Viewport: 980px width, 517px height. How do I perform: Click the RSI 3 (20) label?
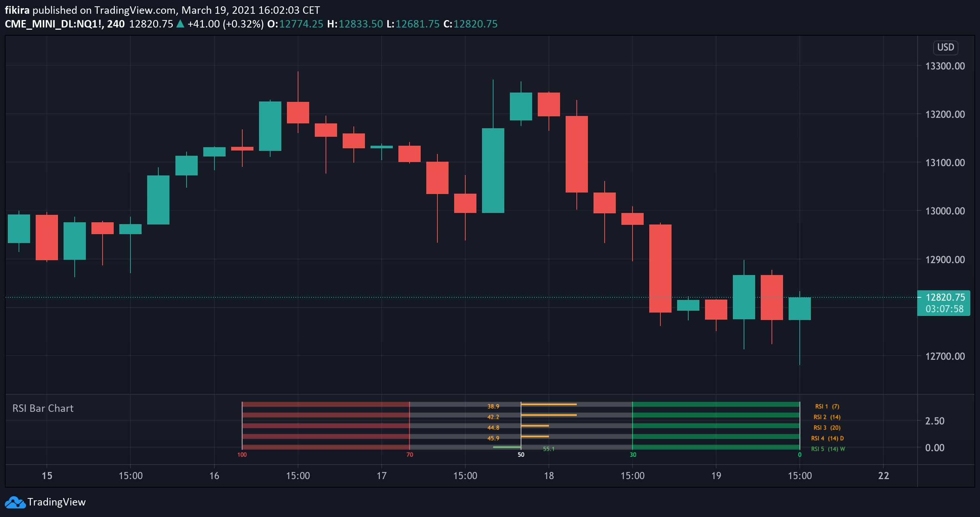click(x=827, y=427)
